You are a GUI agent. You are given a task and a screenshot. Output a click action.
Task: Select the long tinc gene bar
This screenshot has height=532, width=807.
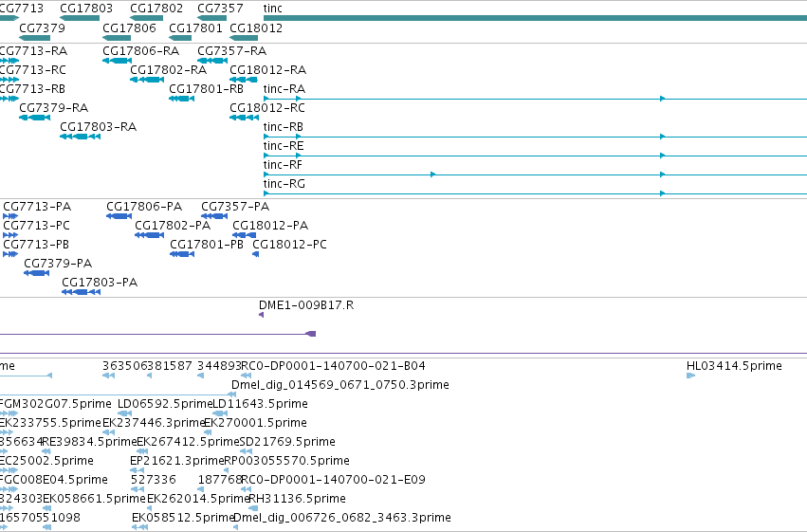(535, 18)
